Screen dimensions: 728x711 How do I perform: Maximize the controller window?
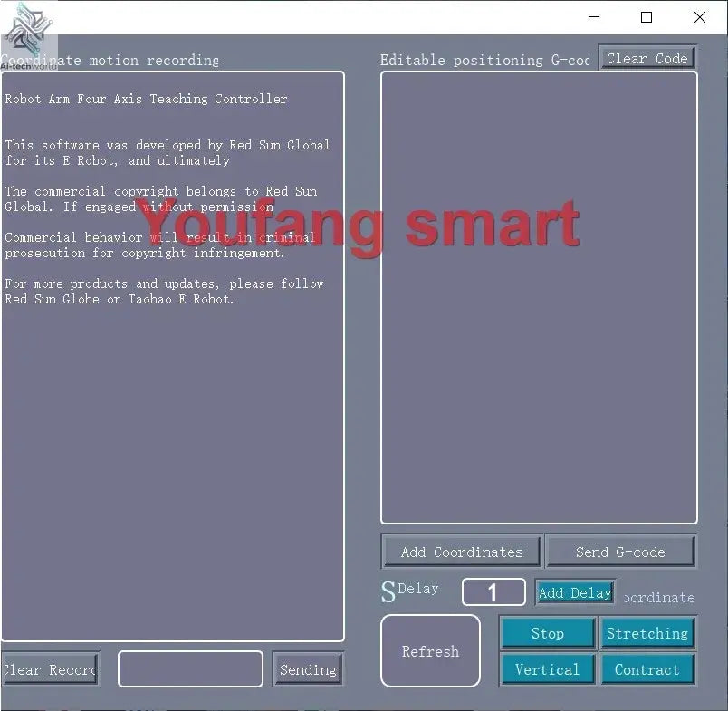pyautogui.click(x=647, y=17)
